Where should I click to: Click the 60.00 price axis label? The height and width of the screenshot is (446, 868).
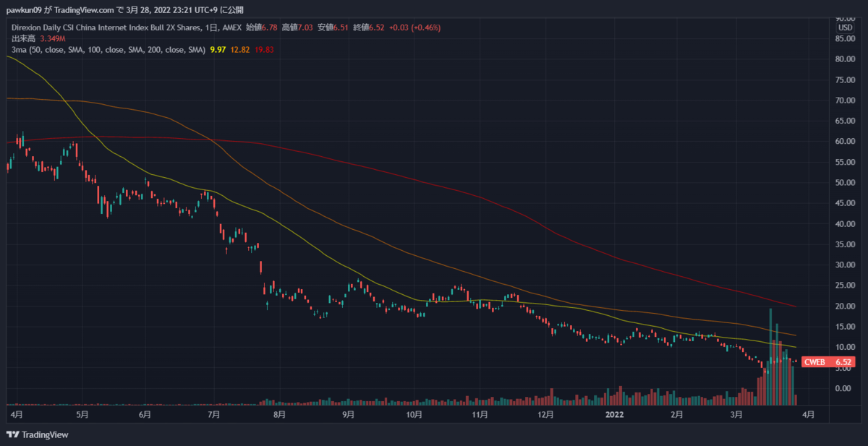[846, 142]
